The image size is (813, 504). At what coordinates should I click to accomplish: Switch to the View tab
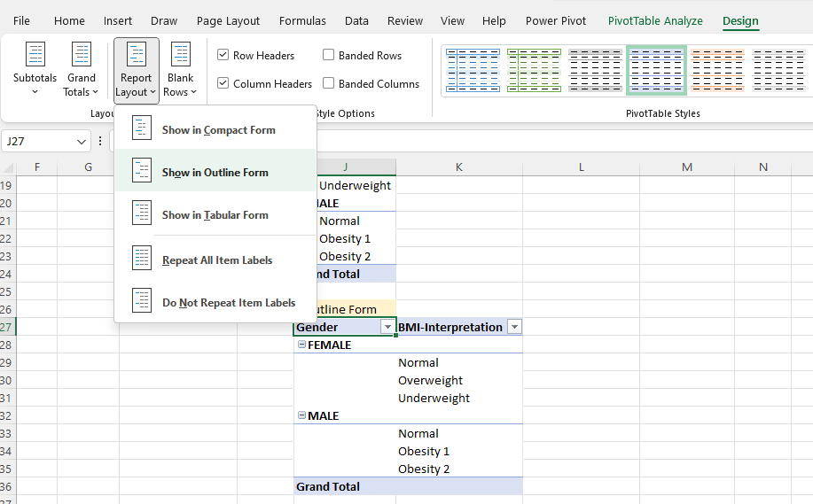click(452, 20)
